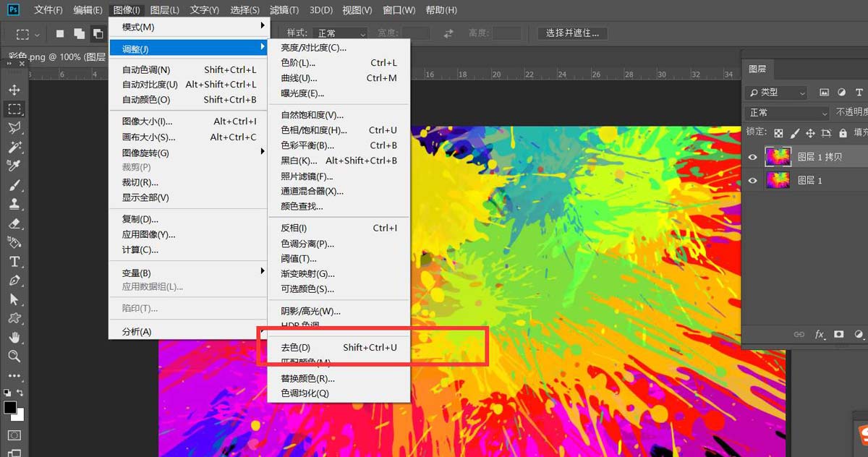Select the Horizontal Type tool
The height and width of the screenshot is (457, 868).
click(x=14, y=261)
